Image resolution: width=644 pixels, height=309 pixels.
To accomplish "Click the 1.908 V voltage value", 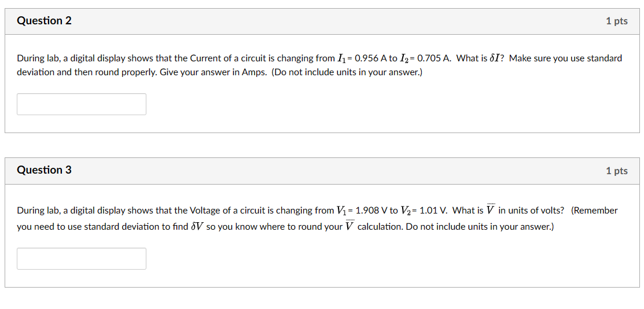I will 371,211.
